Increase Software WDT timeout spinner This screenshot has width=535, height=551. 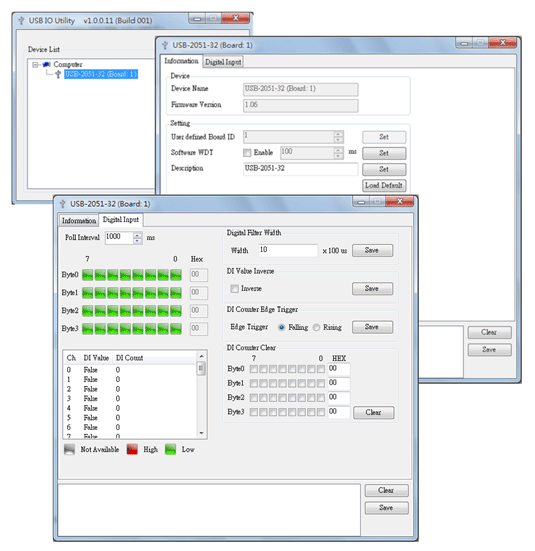[338, 150]
